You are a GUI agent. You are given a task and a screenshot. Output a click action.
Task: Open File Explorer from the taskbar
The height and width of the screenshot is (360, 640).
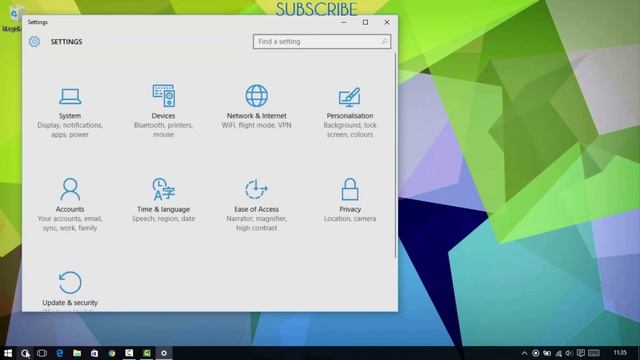pos(77,353)
